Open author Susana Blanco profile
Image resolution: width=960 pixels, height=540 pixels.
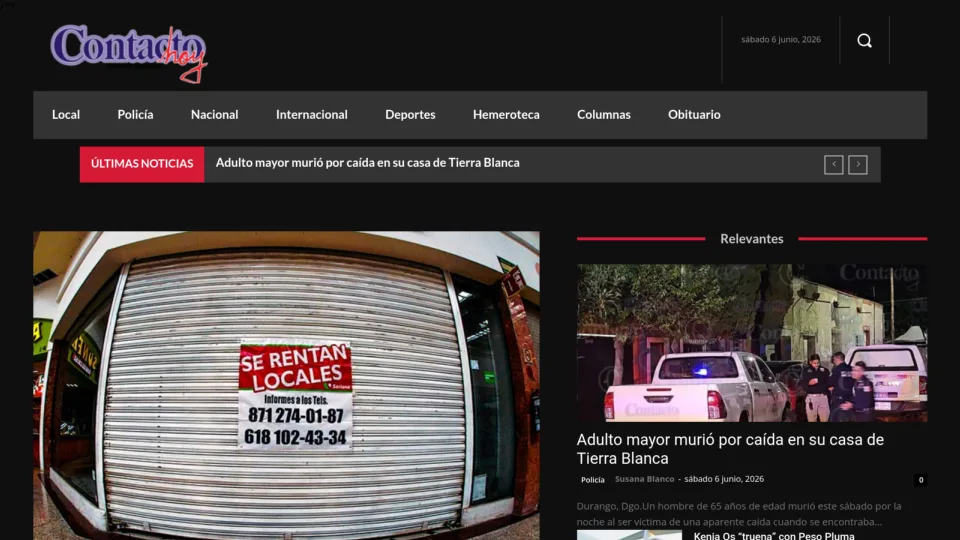pyautogui.click(x=644, y=479)
